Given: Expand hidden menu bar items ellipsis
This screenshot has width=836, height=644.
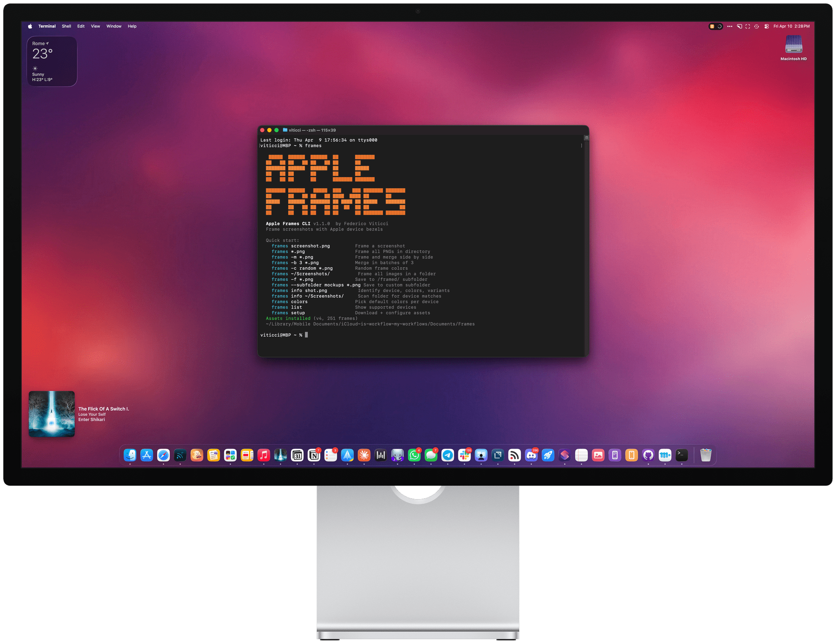Looking at the screenshot, I should [x=730, y=26].
